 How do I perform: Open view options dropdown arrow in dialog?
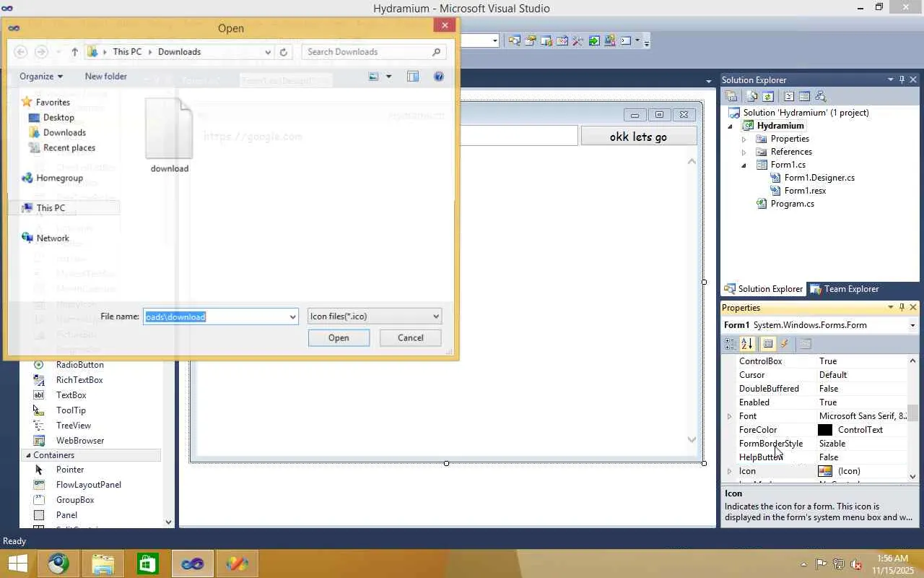[388, 76]
